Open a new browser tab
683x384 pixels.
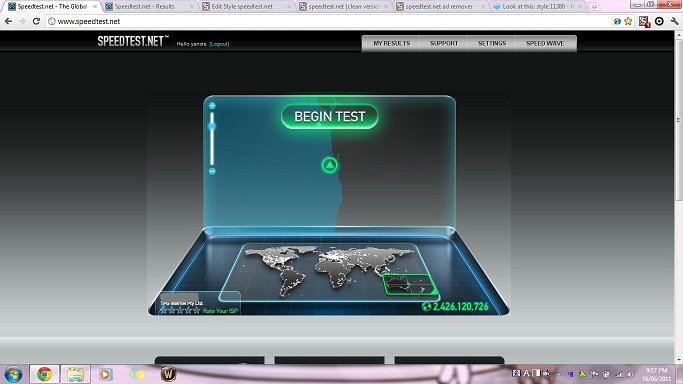pos(594,7)
